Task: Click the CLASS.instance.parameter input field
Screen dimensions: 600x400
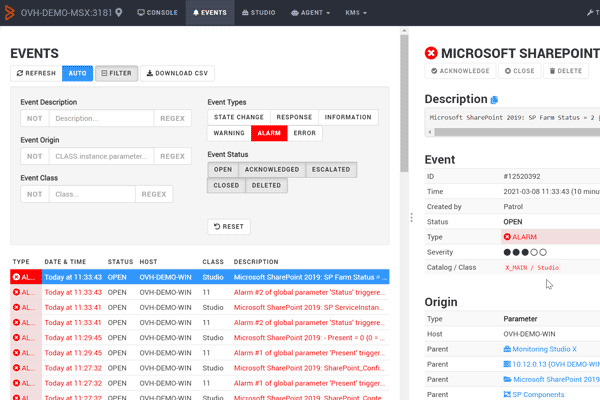Action: point(101,156)
